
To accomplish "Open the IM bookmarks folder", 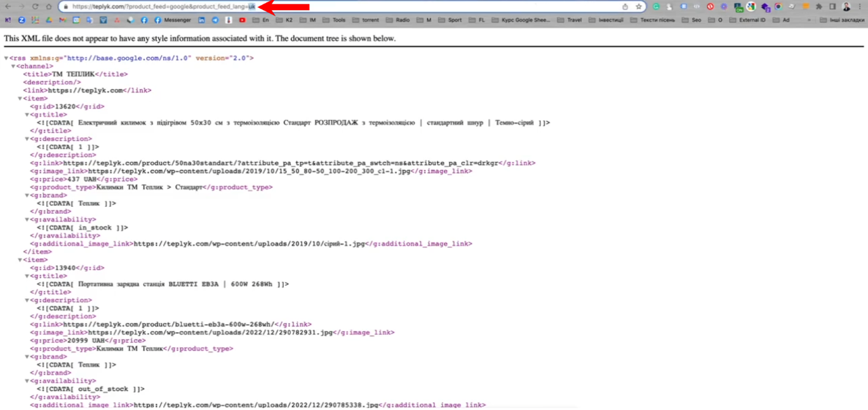I will coord(308,20).
